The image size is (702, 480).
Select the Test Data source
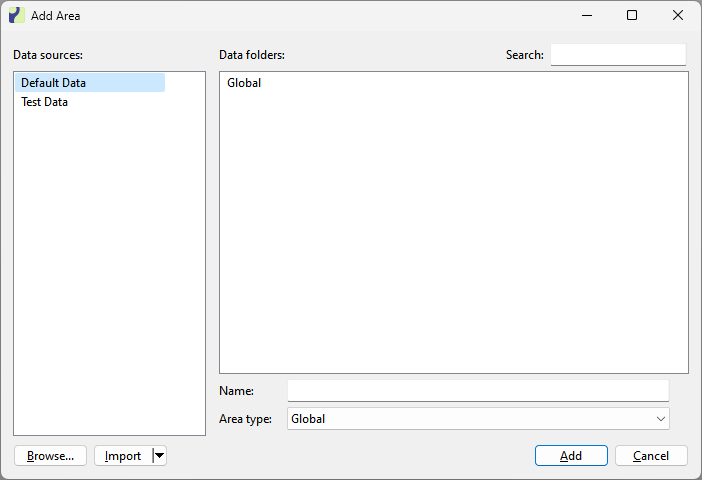click(x=45, y=102)
